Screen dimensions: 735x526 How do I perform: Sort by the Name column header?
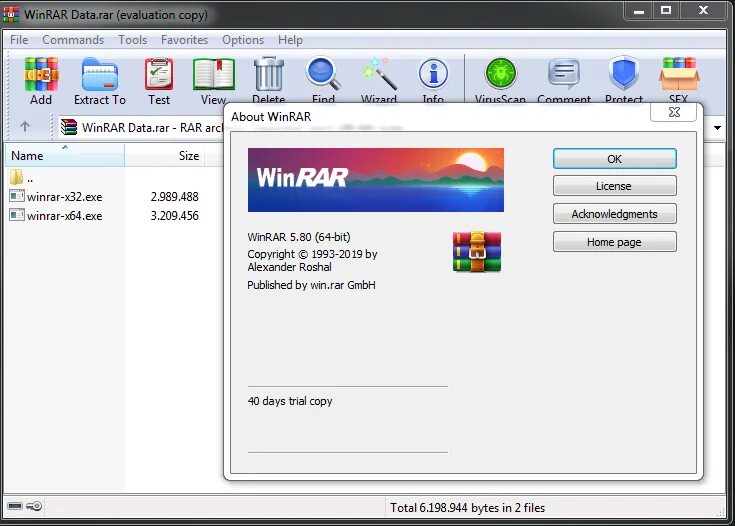tap(65, 155)
